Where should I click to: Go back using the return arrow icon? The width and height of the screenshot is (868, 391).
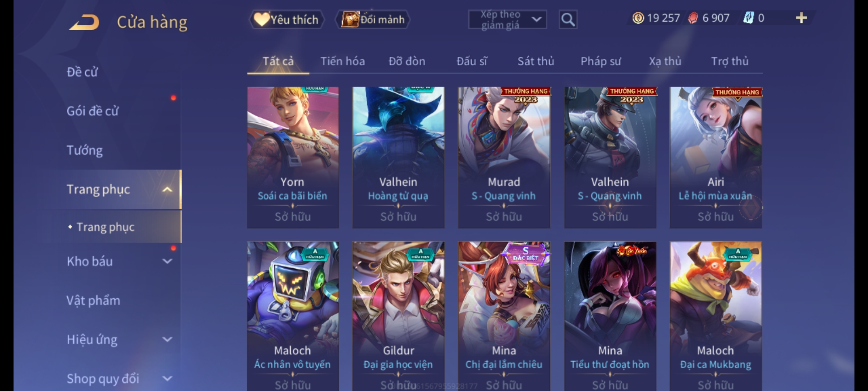tap(85, 22)
